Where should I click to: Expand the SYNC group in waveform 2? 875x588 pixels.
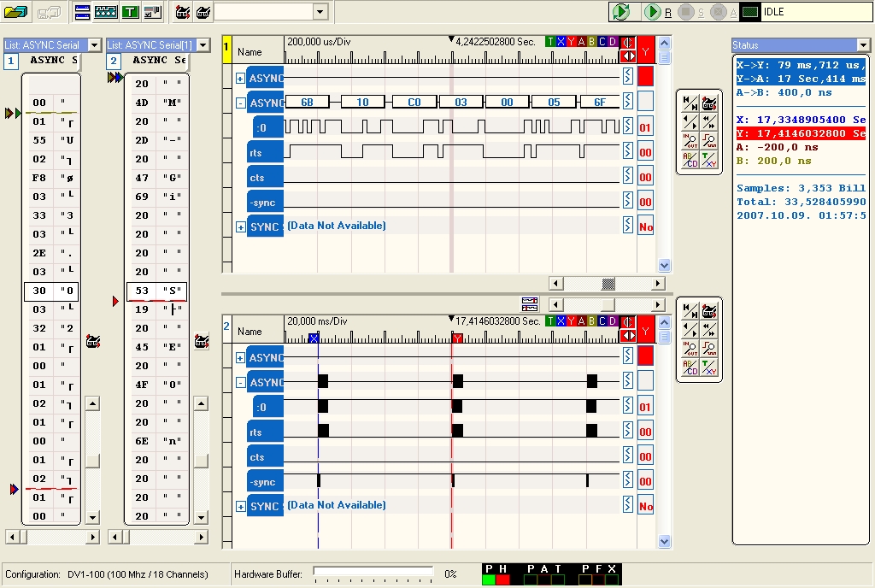240,507
